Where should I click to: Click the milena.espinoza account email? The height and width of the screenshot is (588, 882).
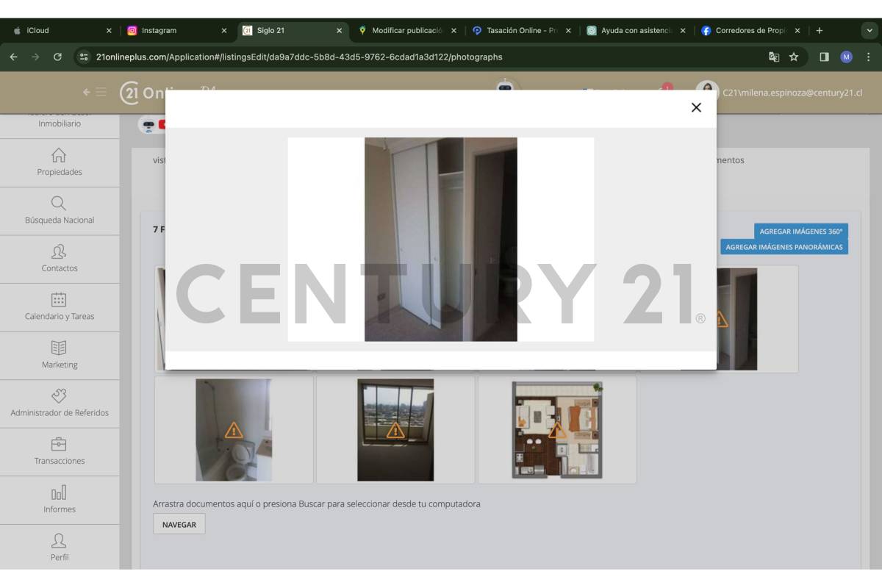click(x=792, y=93)
